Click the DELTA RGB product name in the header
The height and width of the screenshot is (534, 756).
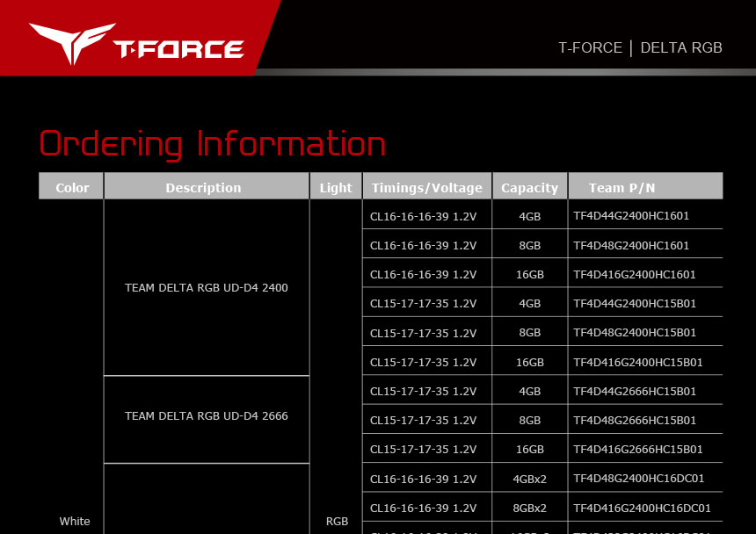pos(680,47)
